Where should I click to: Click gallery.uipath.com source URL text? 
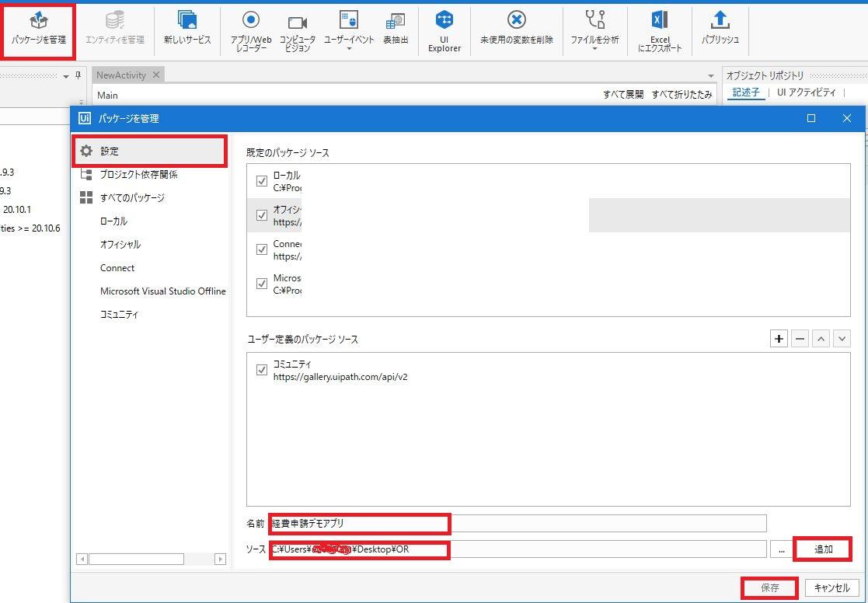click(x=340, y=377)
